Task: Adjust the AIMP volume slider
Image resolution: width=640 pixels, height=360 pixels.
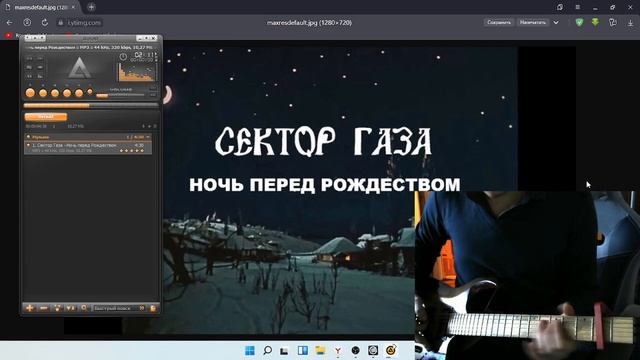Action: pyautogui.click(x=120, y=95)
